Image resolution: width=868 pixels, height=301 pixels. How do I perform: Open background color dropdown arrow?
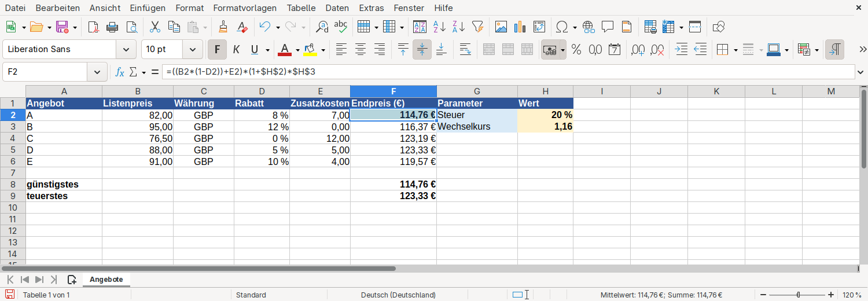323,50
